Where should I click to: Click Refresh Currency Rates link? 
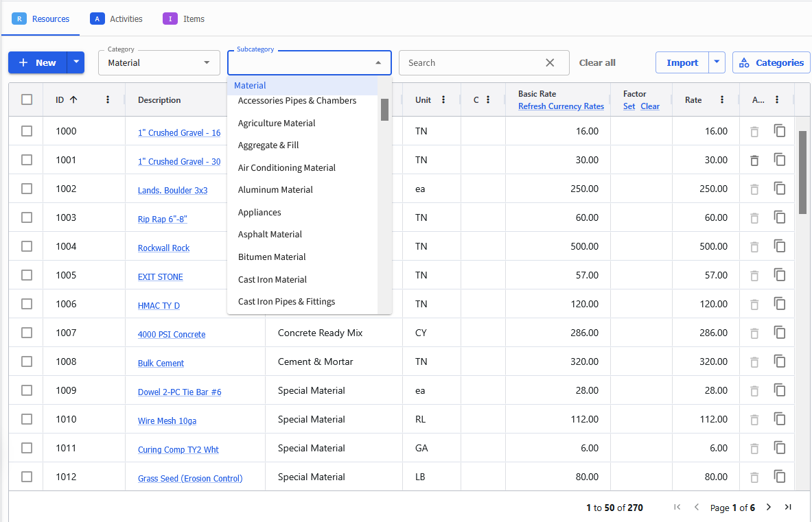tap(561, 106)
